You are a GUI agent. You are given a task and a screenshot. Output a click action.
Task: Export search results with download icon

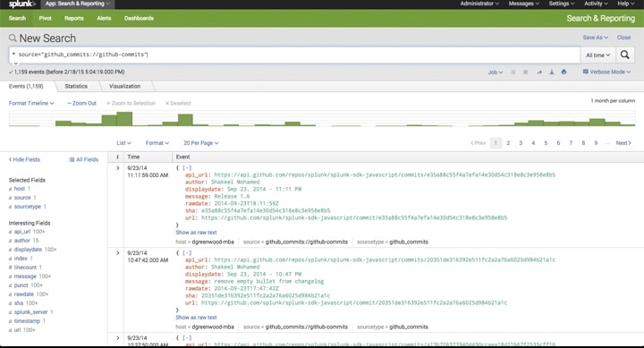pos(552,72)
